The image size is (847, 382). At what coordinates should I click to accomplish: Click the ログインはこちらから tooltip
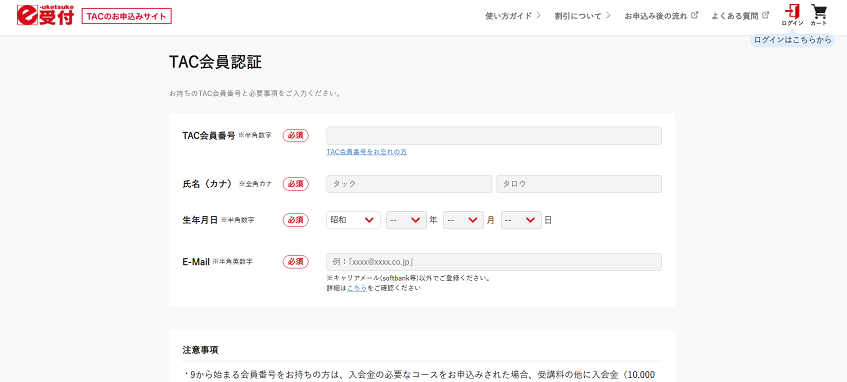(x=792, y=40)
